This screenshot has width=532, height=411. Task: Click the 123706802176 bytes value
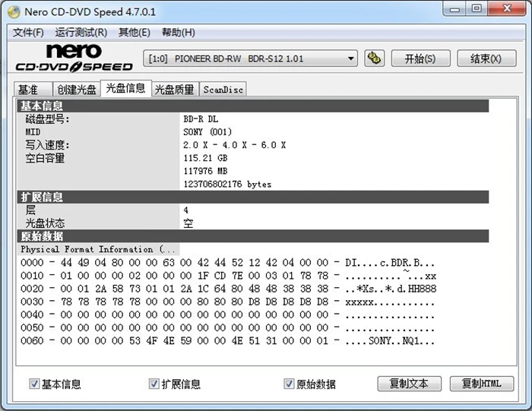(227, 184)
